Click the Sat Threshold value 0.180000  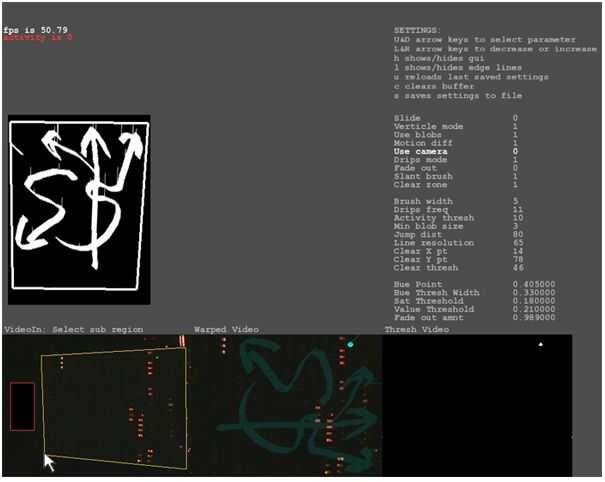point(534,301)
